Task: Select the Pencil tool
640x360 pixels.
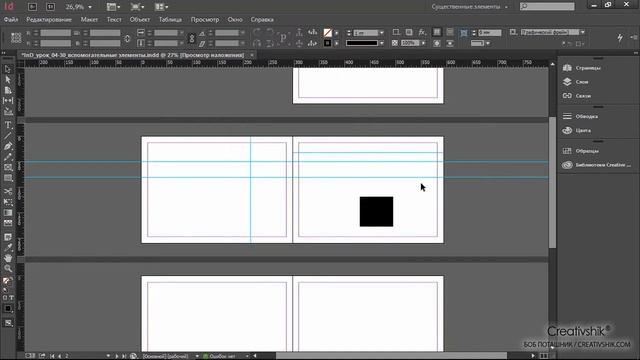Action: click(x=8, y=157)
